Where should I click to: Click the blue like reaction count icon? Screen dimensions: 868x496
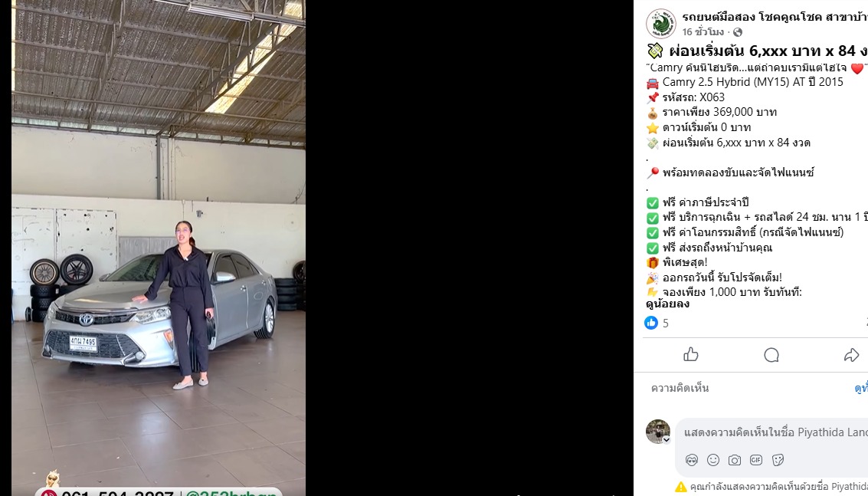(x=651, y=323)
